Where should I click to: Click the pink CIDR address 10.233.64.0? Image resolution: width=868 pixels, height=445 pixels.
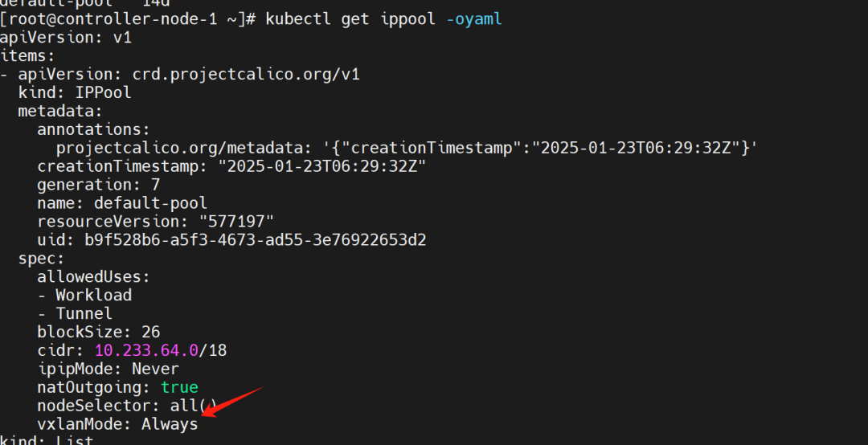[x=146, y=350]
